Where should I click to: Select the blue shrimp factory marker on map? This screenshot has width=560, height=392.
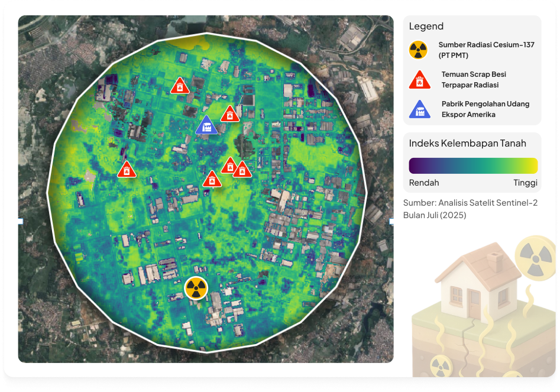[x=206, y=125]
